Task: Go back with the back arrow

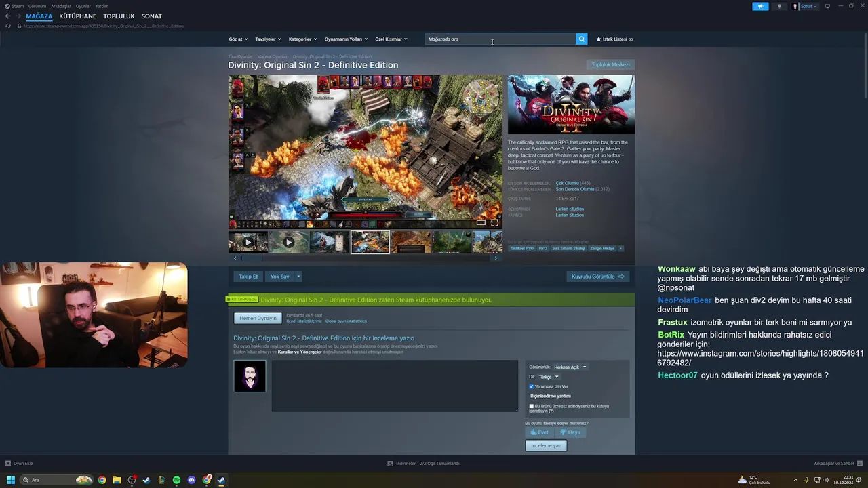Action: pos(7,16)
